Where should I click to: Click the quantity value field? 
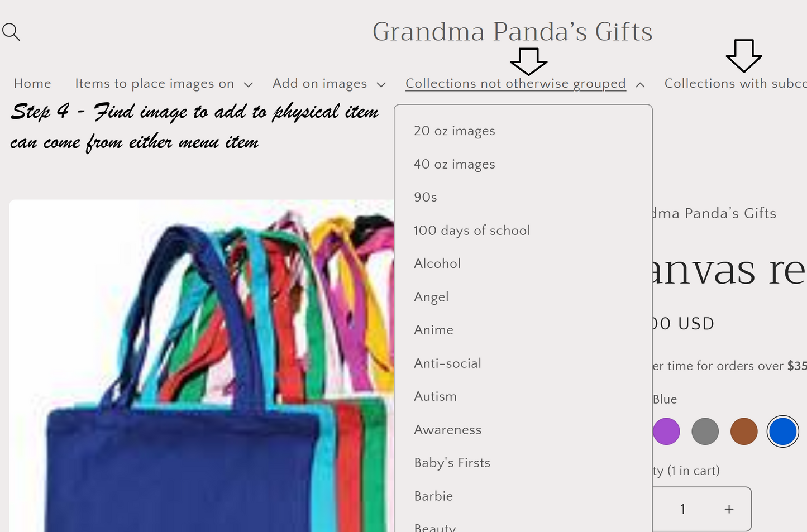[x=682, y=509]
